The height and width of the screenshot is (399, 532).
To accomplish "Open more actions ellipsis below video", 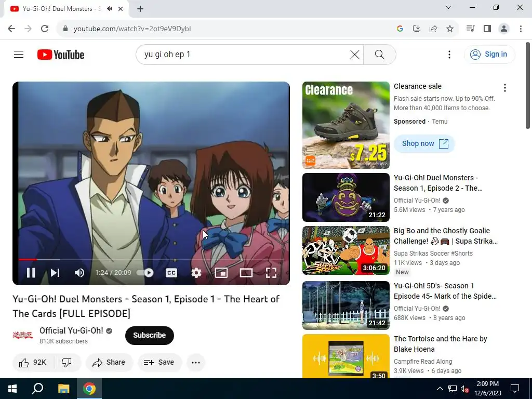I will point(196,362).
